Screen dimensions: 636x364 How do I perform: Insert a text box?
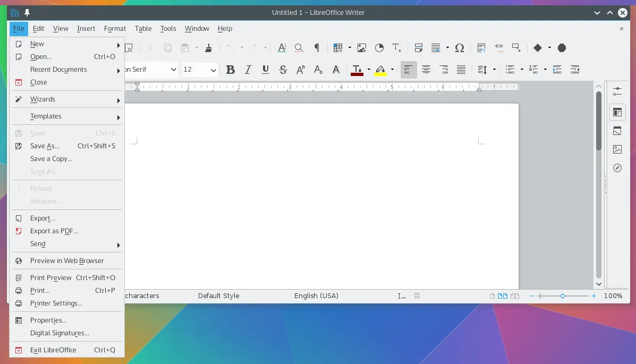click(x=396, y=48)
